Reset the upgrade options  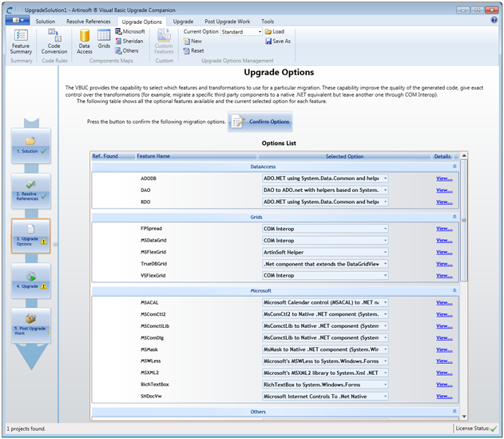pos(193,51)
